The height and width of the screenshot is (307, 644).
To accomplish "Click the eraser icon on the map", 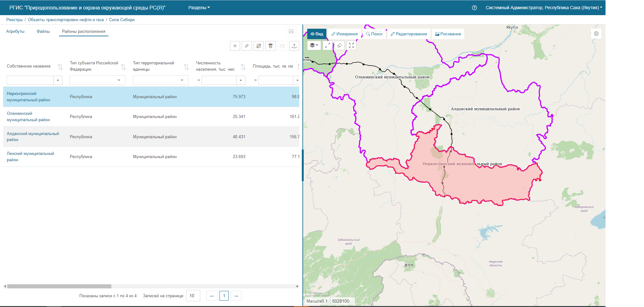I will [339, 45].
